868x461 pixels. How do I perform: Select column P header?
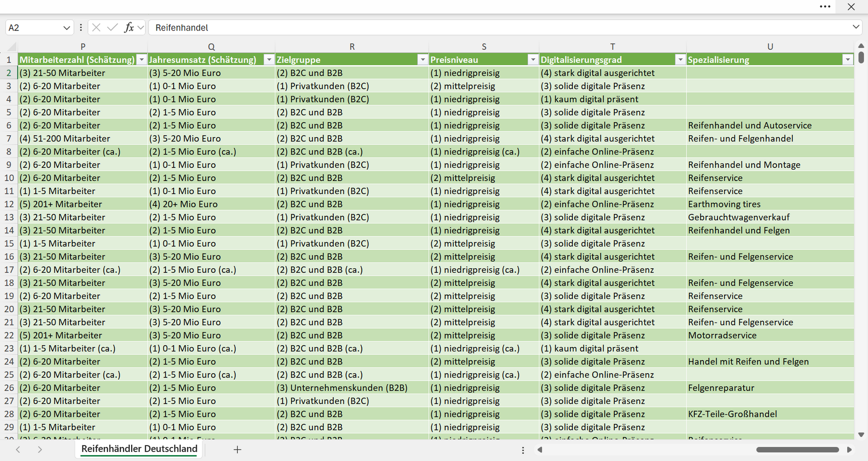pos(83,47)
